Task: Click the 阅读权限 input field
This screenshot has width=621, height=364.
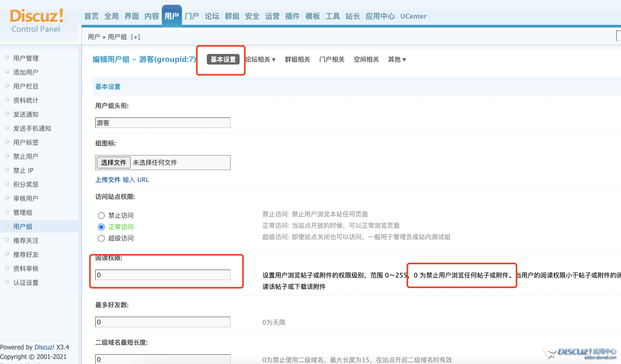Action: (x=163, y=275)
